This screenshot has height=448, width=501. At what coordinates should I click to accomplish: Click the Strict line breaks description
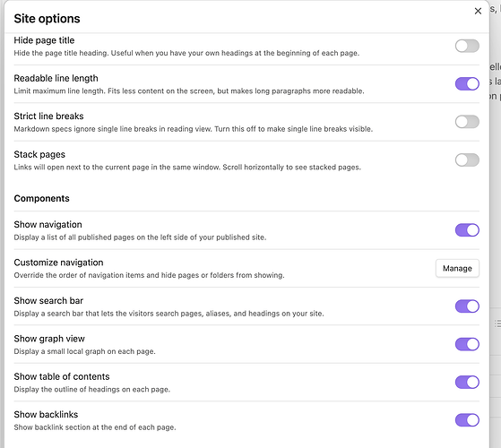194,129
